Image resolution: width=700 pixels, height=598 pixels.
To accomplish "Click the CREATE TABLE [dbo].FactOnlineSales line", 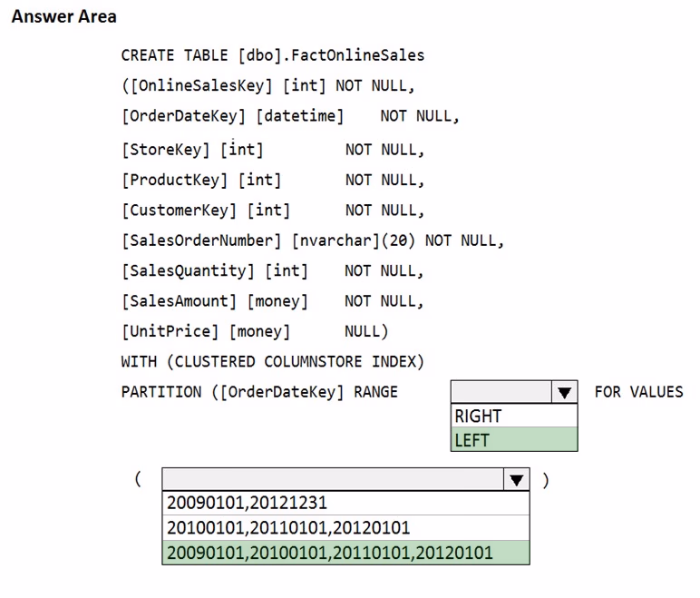I will (273, 55).
